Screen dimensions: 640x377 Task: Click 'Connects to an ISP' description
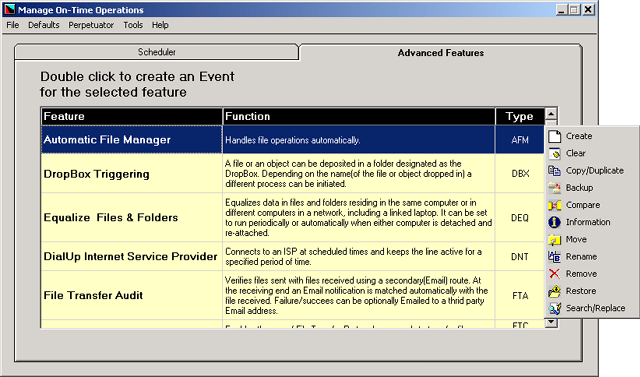tap(353, 257)
